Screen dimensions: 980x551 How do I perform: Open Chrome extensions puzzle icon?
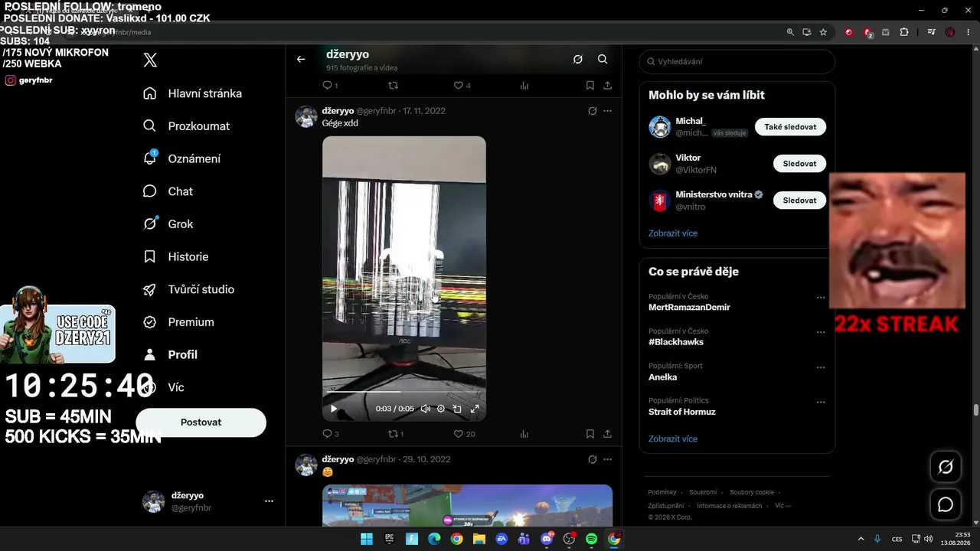[x=904, y=32]
